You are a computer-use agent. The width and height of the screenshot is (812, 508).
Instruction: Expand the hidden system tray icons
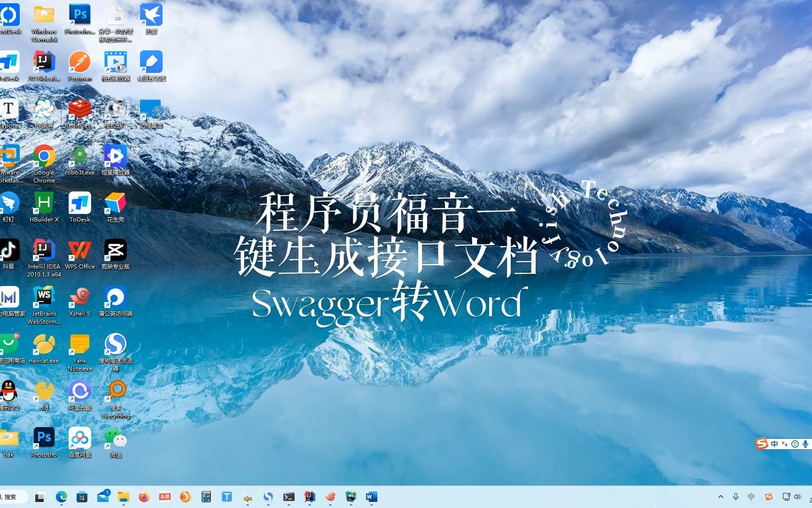pyautogui.click(x=721, y=497)
